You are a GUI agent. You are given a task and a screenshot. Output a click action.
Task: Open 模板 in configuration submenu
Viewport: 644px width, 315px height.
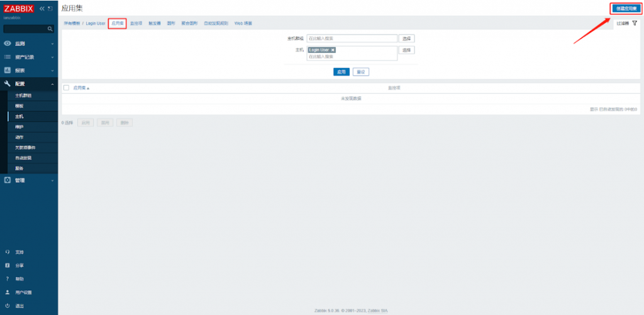pos(19,106)
